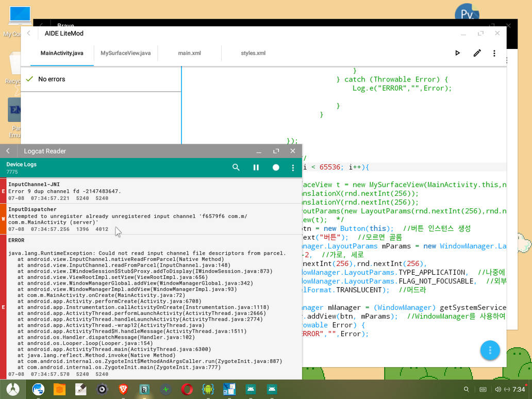Click the No errors status entry
The image size is (532, 399).
click(x=101, y=79)
